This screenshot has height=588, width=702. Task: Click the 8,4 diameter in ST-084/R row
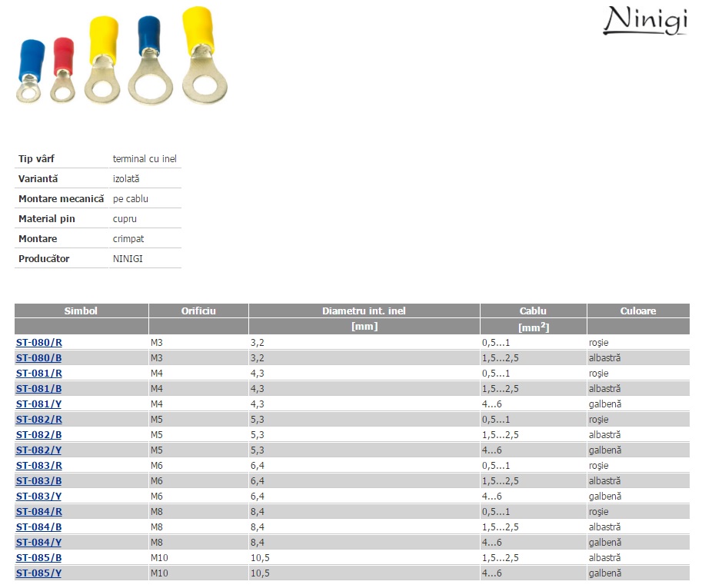258,512
